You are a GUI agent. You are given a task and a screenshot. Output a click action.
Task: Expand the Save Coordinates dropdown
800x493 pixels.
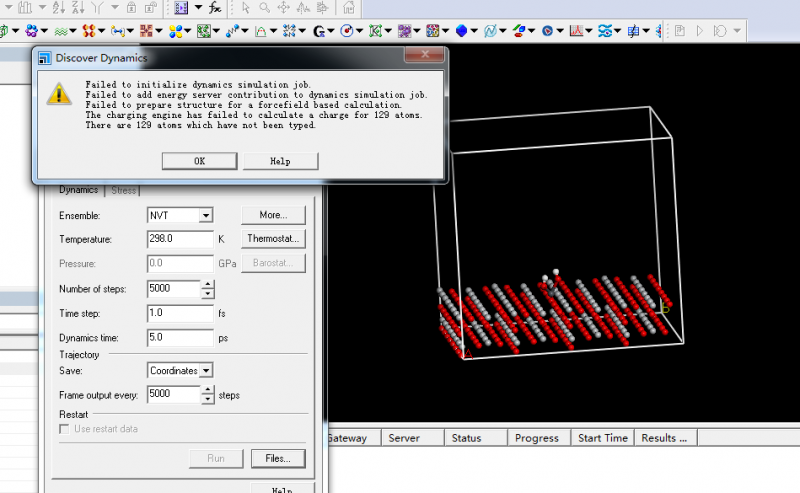coord(204,370)
